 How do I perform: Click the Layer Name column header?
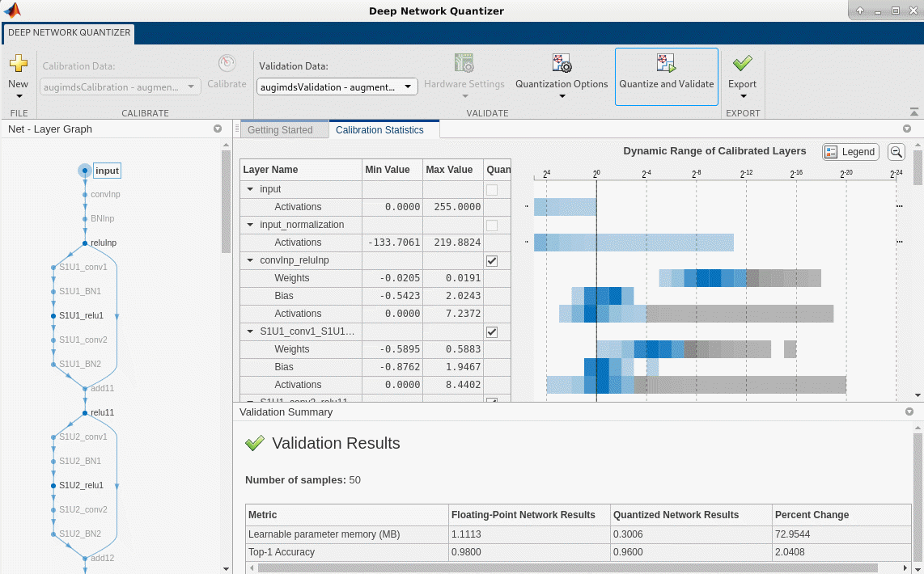tap(301, 170)
